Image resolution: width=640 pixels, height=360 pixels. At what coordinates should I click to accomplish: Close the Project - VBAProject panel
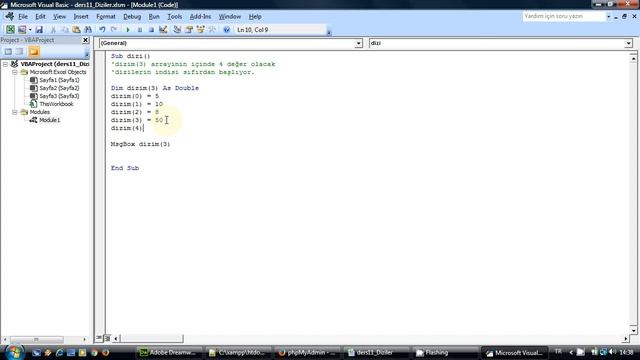(x=85, y=40)
